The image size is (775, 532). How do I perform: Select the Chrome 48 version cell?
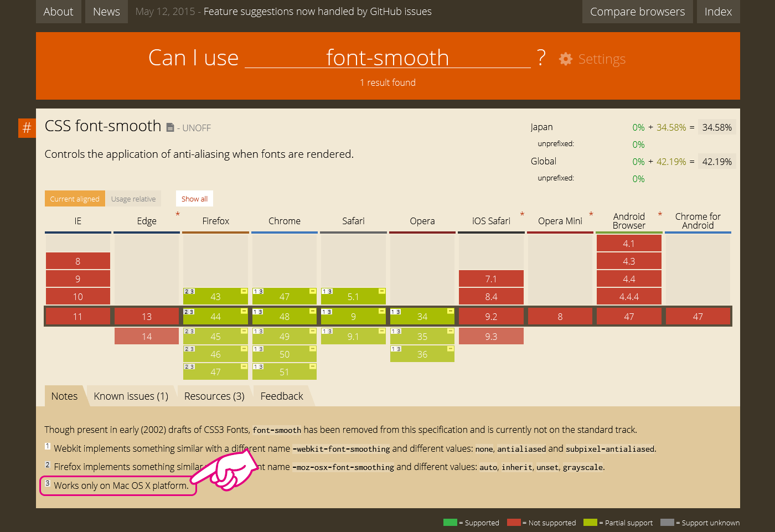click(x=285, y=317)
